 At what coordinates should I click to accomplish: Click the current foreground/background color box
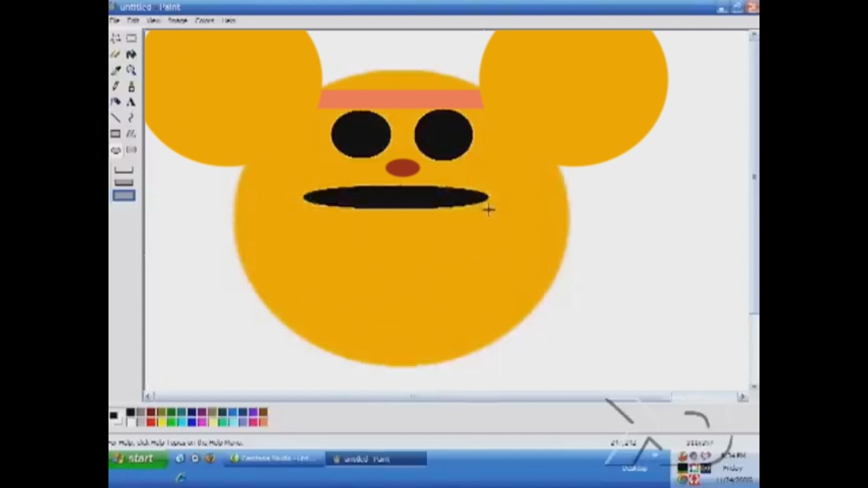point(115,418)
